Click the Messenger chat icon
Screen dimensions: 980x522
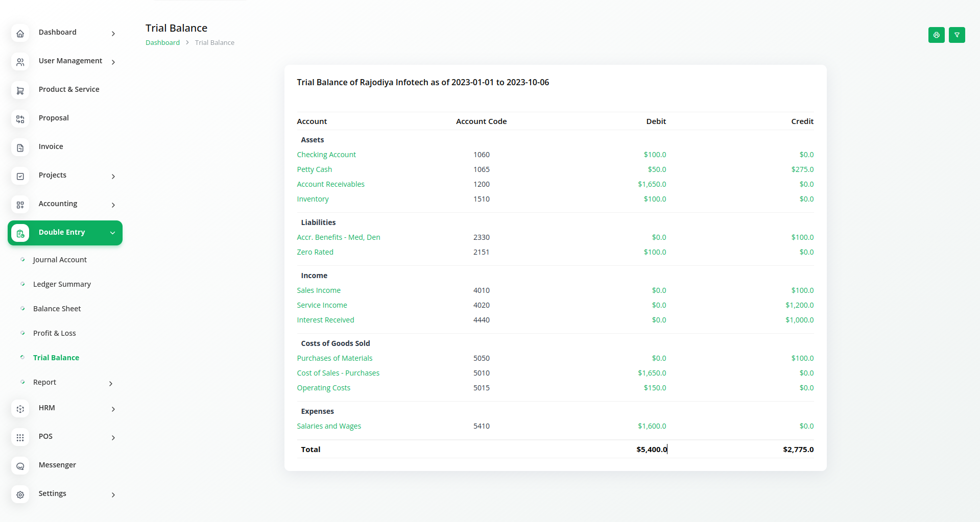(x=20, y=466)
